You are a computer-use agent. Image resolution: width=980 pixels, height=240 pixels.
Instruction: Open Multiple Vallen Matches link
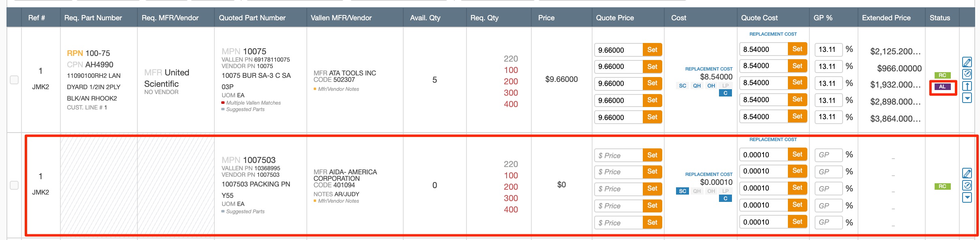pos(253,103)
